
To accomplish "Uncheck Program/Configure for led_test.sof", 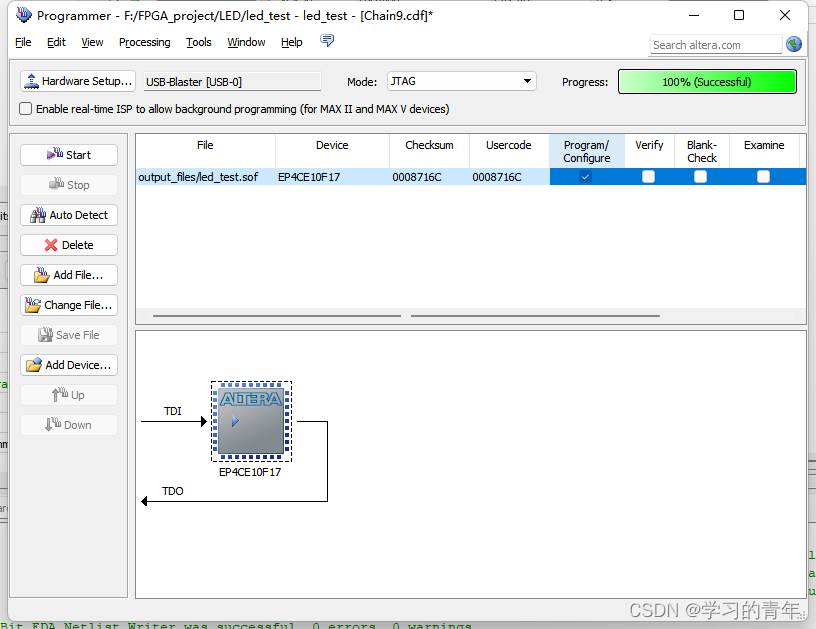I will [586, 176].
